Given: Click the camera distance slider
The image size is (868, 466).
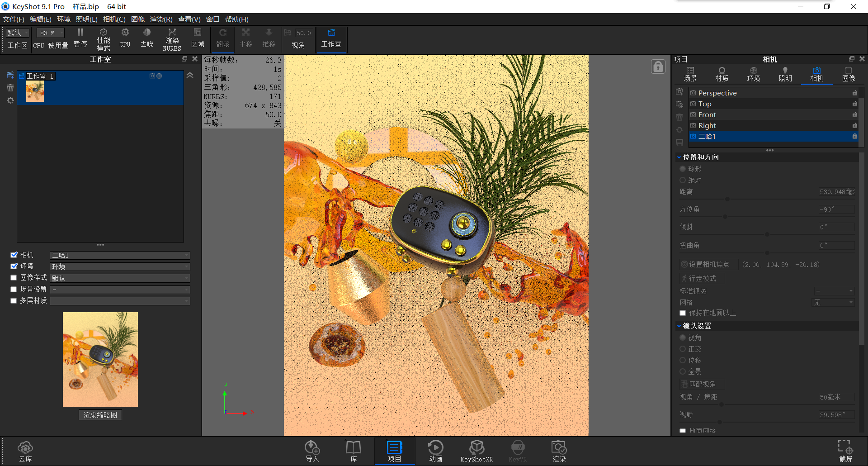Looking at the screenshot, I should (727, 199).
